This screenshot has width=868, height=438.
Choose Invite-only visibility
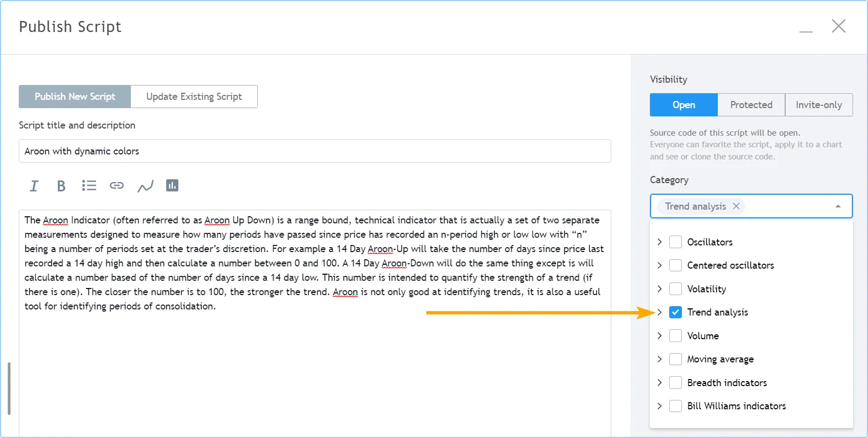pos(818,105)
